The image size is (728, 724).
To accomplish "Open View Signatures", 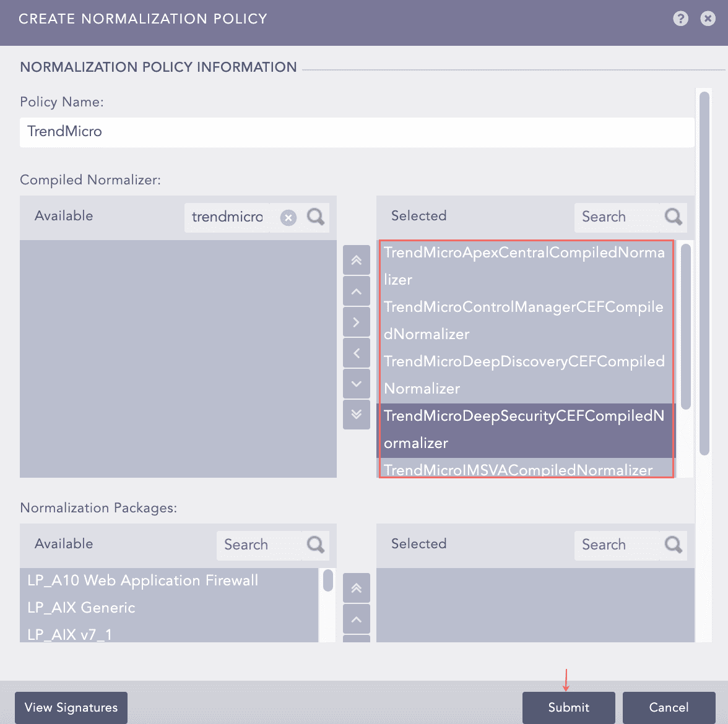I will click(x=71, y=707).
